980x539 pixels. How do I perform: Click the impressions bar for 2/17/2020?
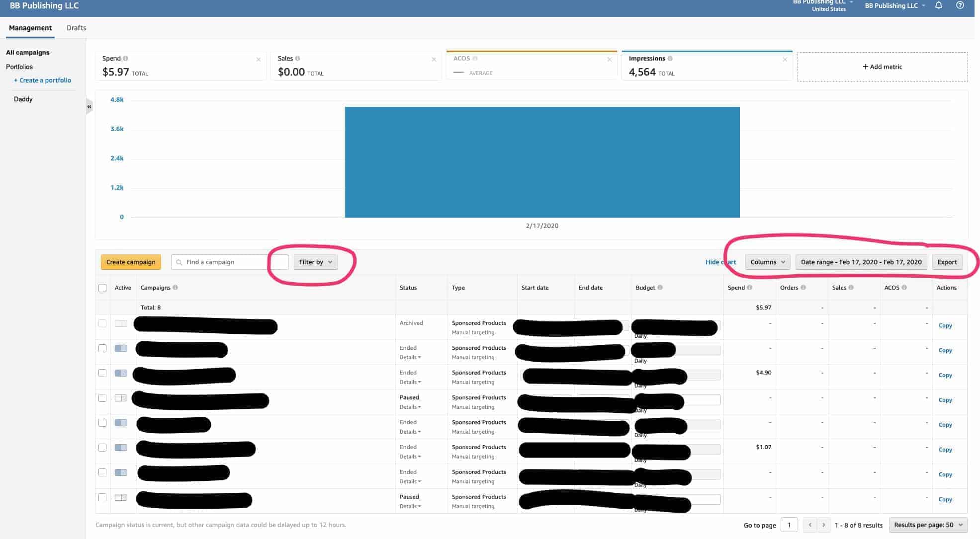[542, 162]
